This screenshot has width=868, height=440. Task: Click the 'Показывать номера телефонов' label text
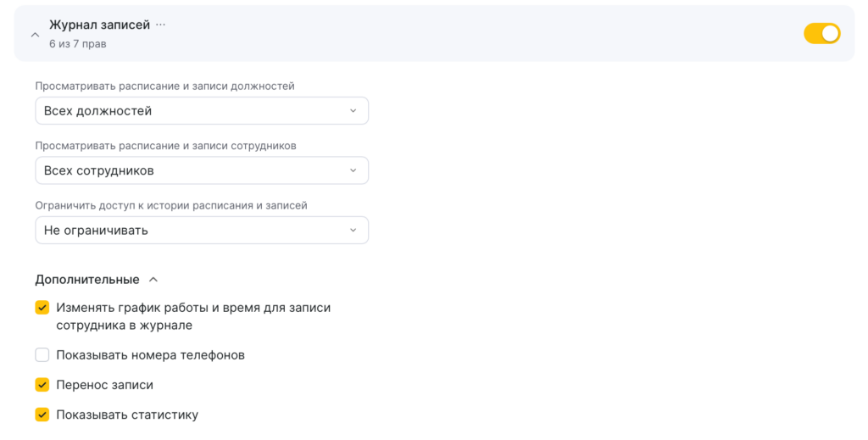click(x=150, y=355)
